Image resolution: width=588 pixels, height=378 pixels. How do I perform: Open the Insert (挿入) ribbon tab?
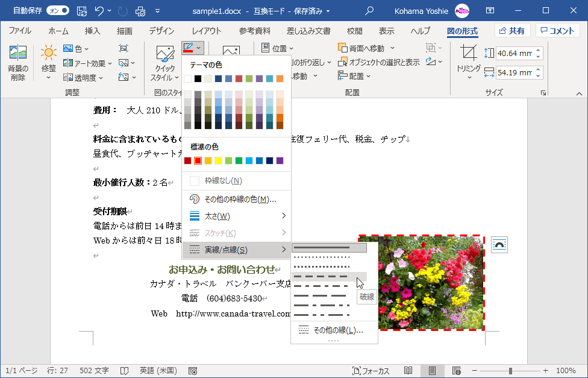(x=92, y=31)
